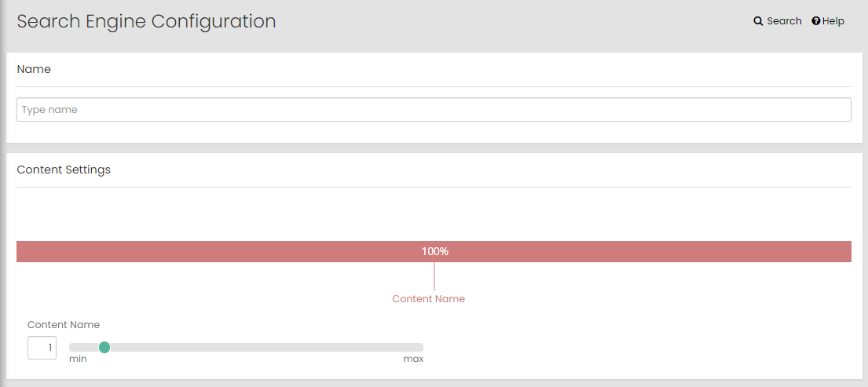The width and height of the screenshot is (868, 387).
Task: Click the Search Engine Configuration page title
Action: click(x=146, y=21)
